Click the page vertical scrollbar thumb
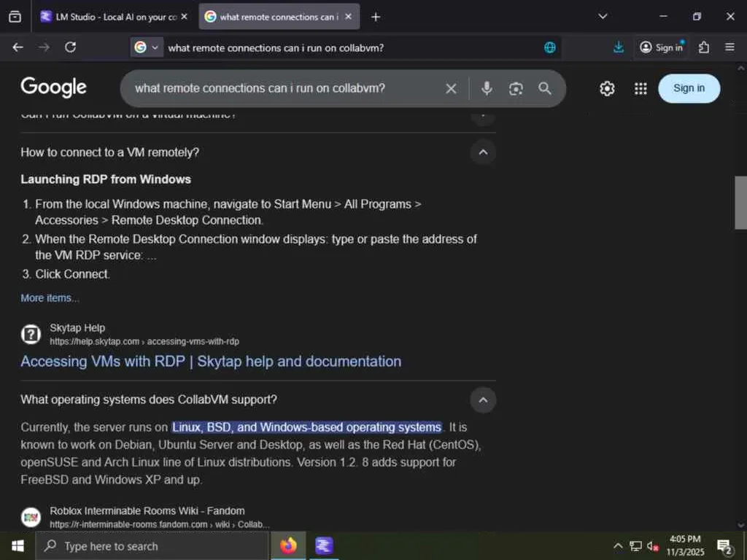 click(x=741, y=203)
